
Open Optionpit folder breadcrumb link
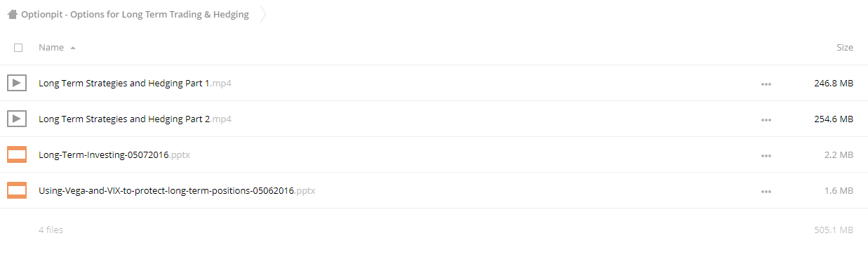[135, 14]
